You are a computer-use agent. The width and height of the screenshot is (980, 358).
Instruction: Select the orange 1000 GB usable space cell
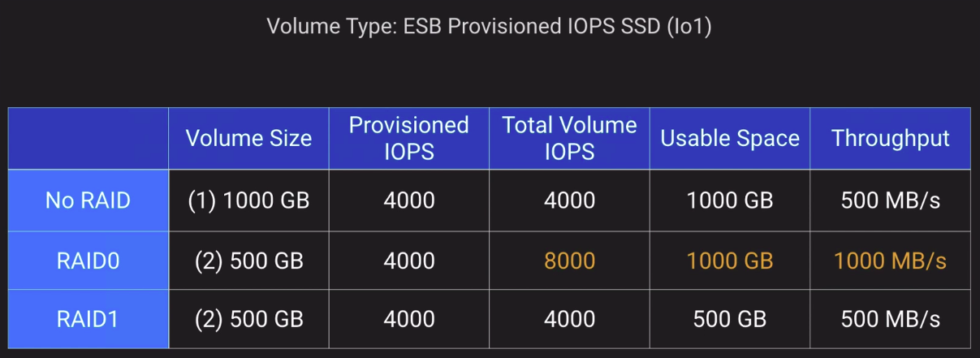[730, 261]
